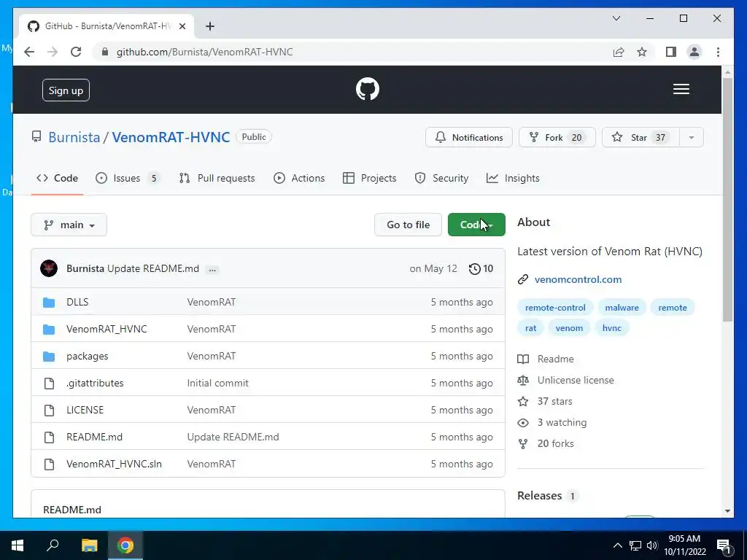Click the GitHub Octocat logo in header

[x=368, y=89]
